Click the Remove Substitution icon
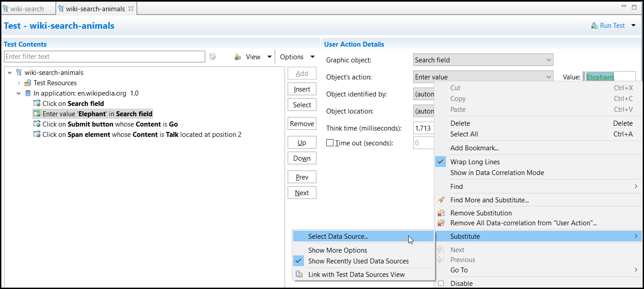 click(x=441, y=213)
